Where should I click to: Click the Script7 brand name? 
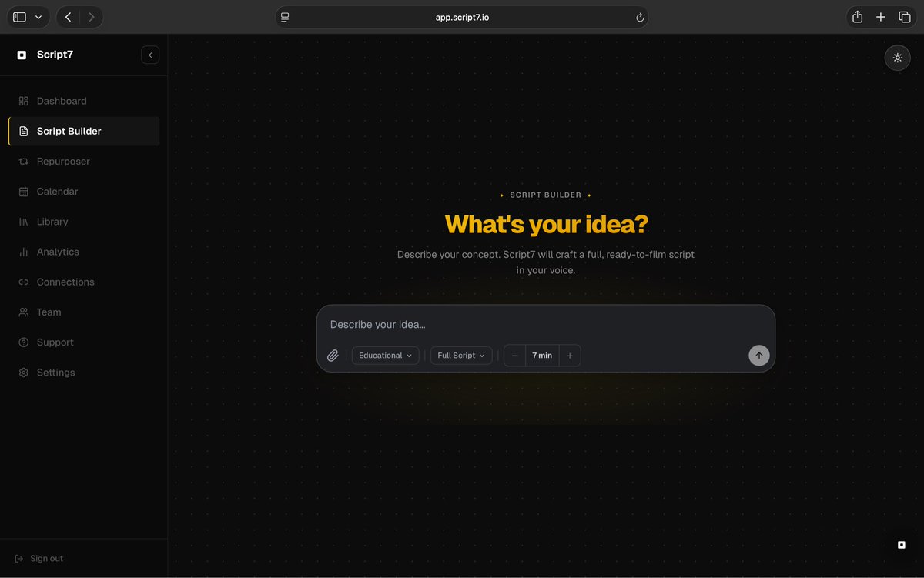[x=55, y=55]
